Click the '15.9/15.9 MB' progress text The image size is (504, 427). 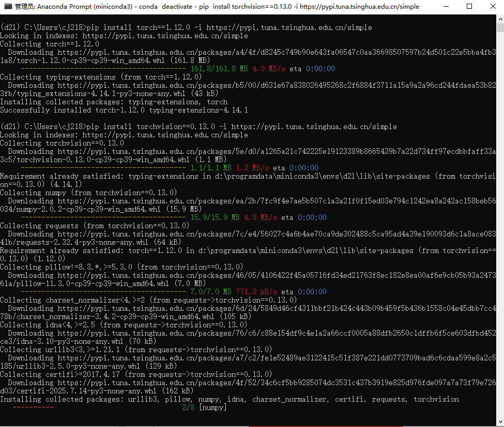pyautogui.click(x=215, y=217)
